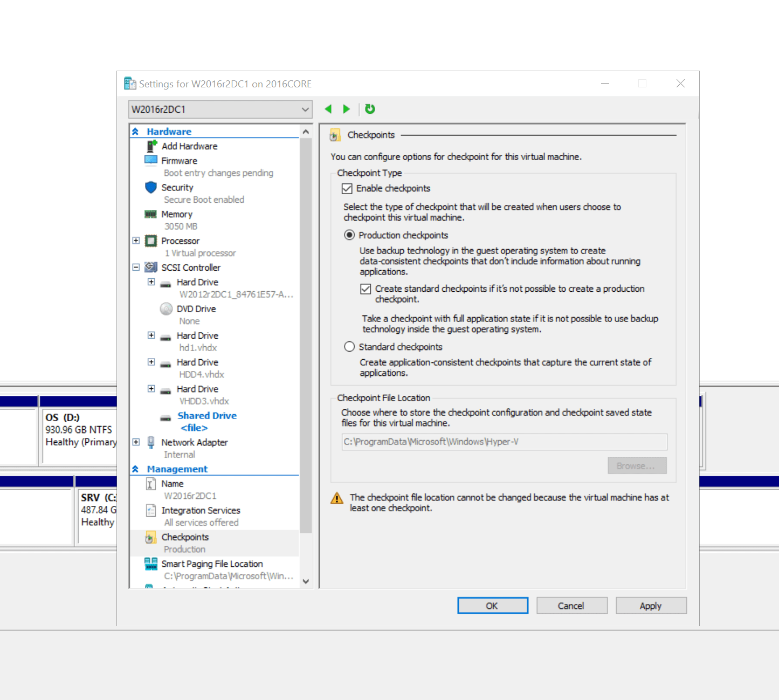The width and height of the screenshot is (779, 700).
Task: Expand the hd1.vhdx Hard Drive entry
Action: (151, 335)
